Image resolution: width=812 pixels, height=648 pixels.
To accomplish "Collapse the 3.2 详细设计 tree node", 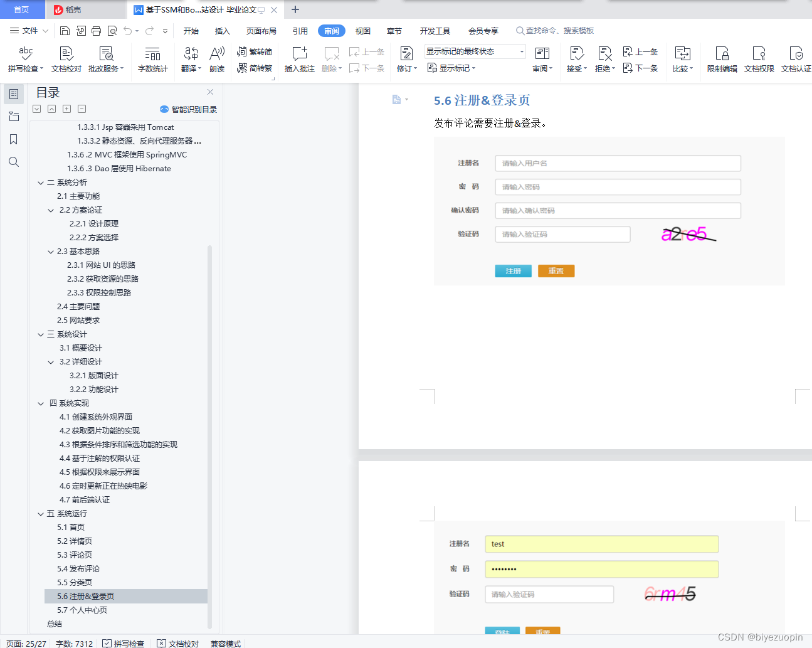I will click(x=51, y=362).
